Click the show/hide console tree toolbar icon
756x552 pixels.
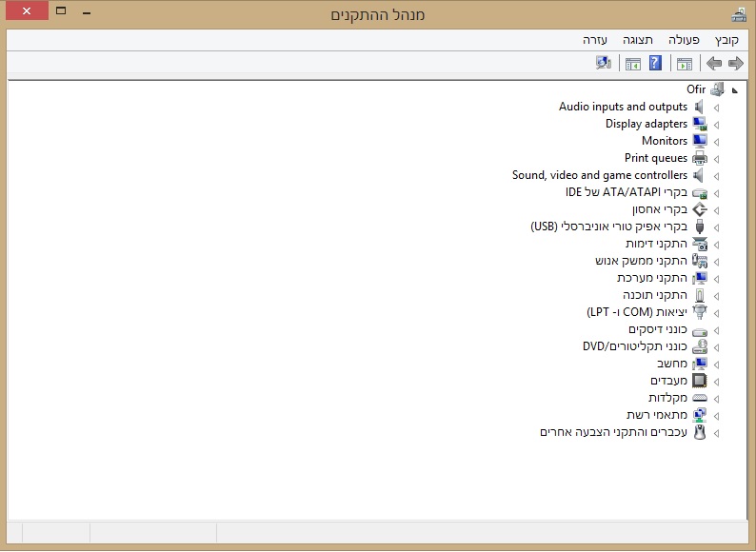684,64
